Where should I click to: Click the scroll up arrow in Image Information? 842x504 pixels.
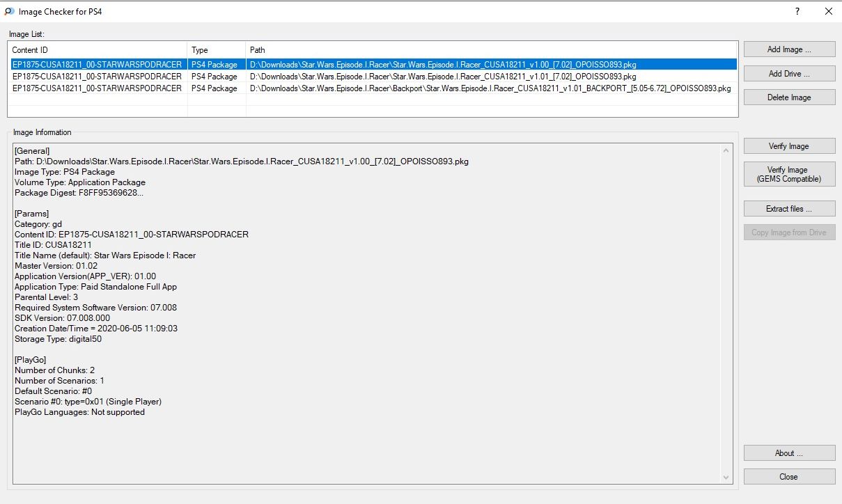click(x=726, y=150)
